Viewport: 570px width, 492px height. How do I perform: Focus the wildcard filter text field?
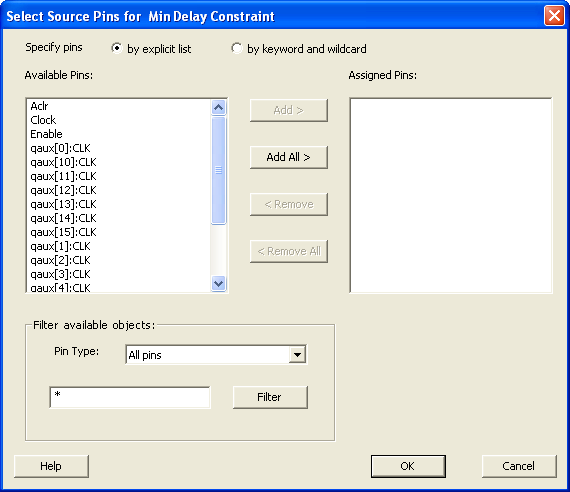[x=130, y=397]
